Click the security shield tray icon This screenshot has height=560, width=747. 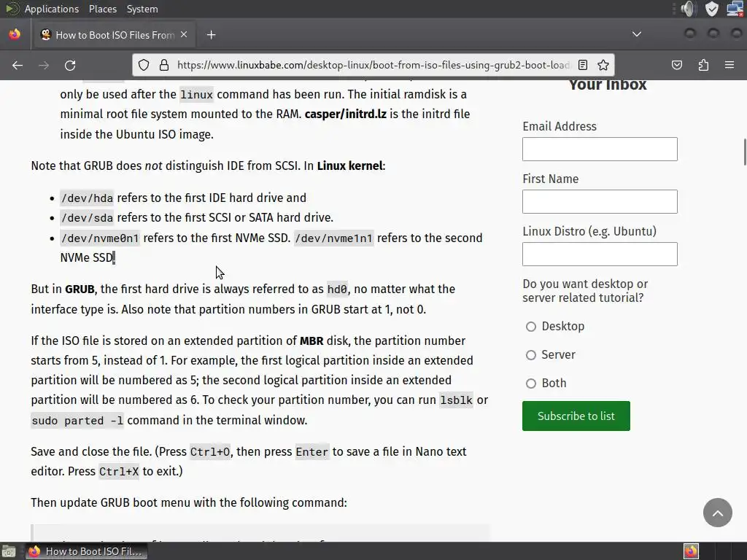pyautogui.click(x=712, y=9)
